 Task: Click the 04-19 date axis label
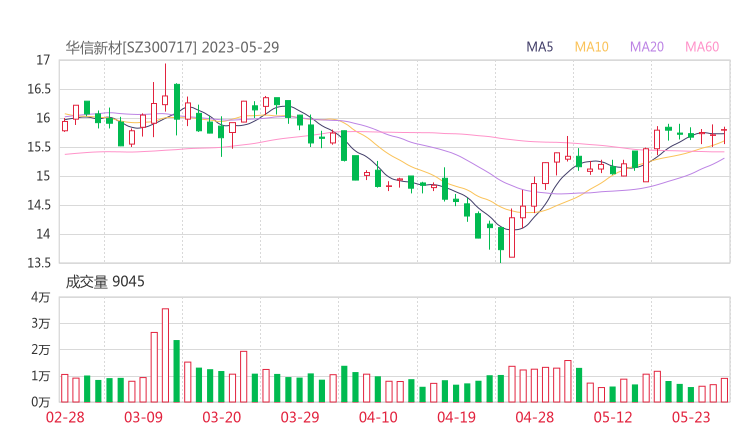(456, 417)
